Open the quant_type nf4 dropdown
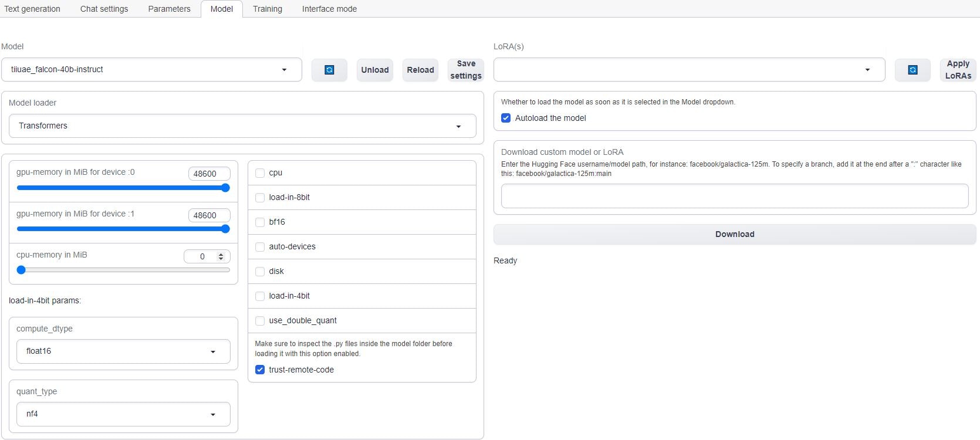980x440 pixels. click(123, 414)
